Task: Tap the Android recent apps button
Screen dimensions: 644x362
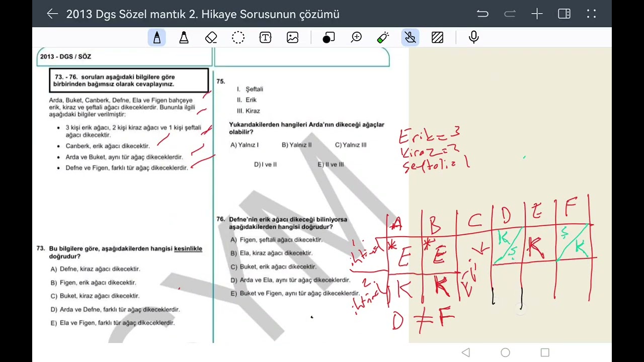Action: [545, 352]
